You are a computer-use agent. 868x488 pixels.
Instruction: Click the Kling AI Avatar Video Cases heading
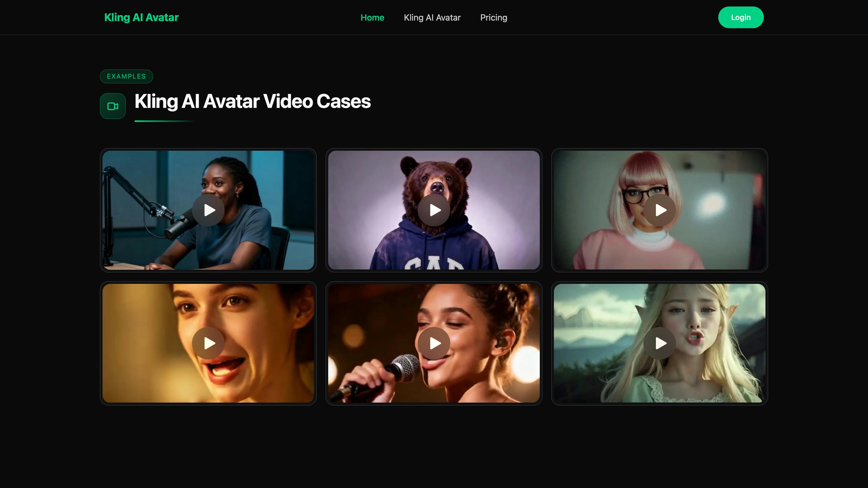252,101
